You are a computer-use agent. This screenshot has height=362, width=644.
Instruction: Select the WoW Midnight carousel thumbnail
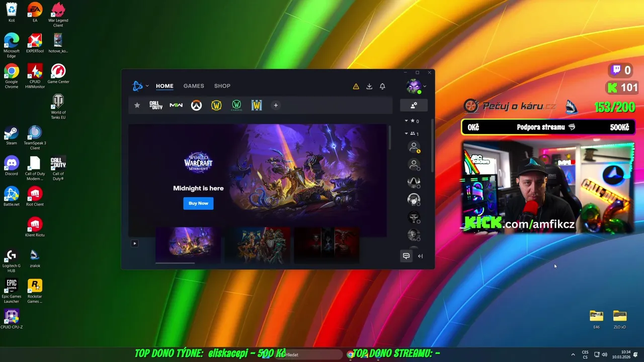(x=188, y=245)
